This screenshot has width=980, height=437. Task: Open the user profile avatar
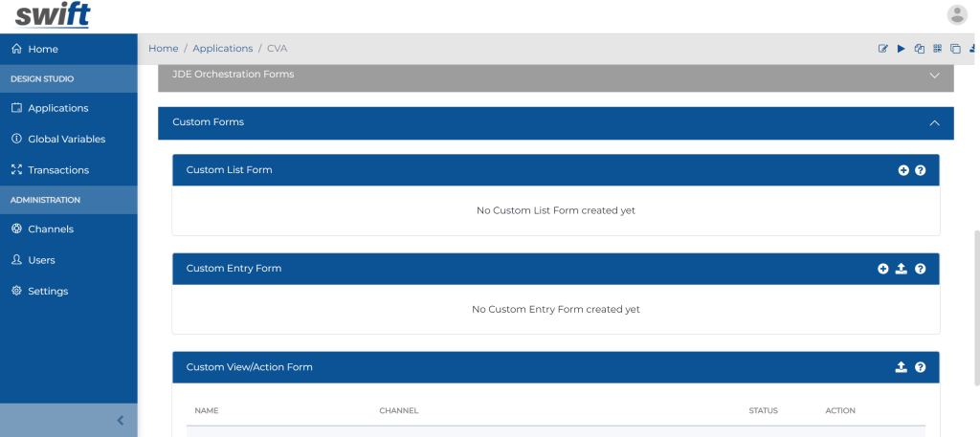click(x=957, y=15)
